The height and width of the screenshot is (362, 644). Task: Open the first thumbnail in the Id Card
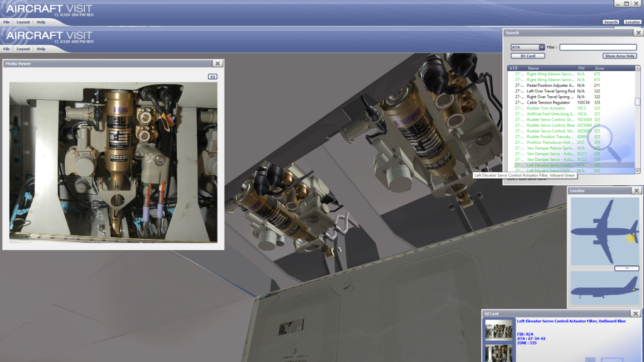click(499, 331)
